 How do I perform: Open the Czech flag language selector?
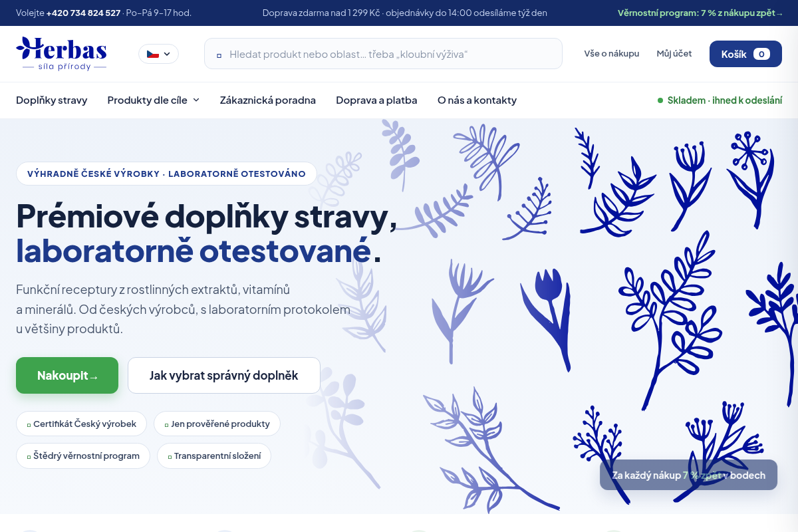point(158,54)
